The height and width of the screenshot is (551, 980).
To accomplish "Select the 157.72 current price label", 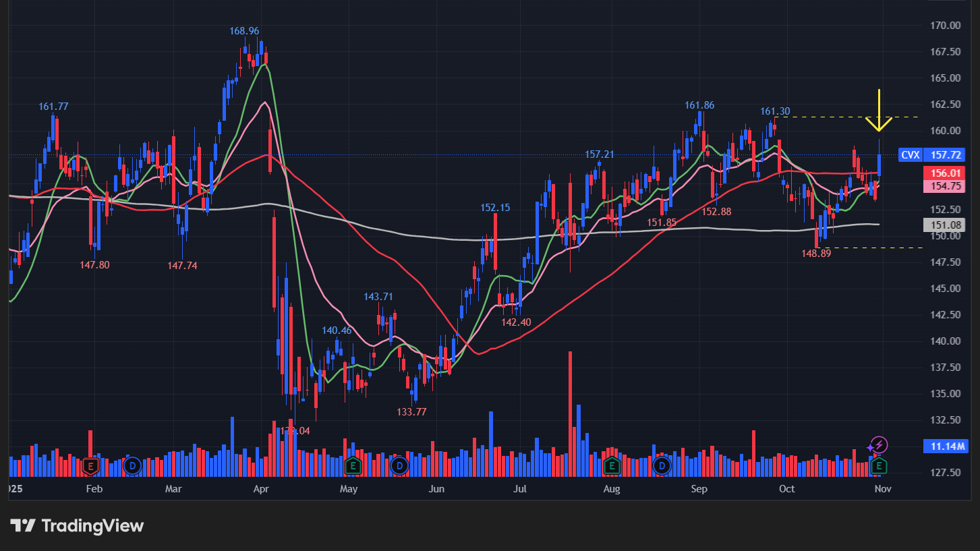I will [946, 155].
